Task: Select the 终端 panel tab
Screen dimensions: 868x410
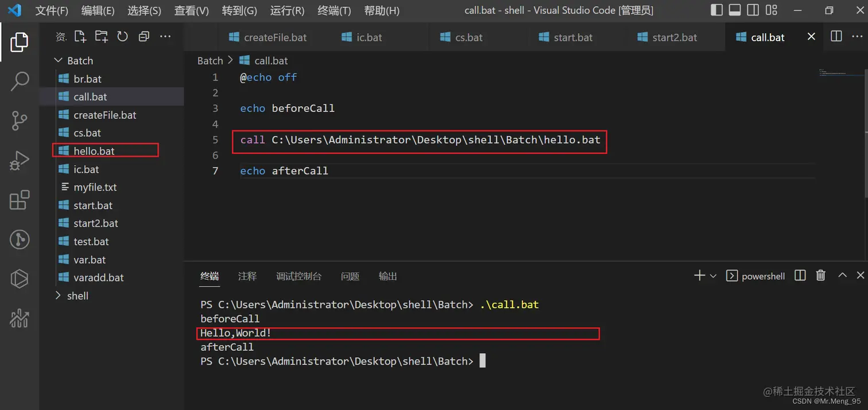Action: click(210, 276)
